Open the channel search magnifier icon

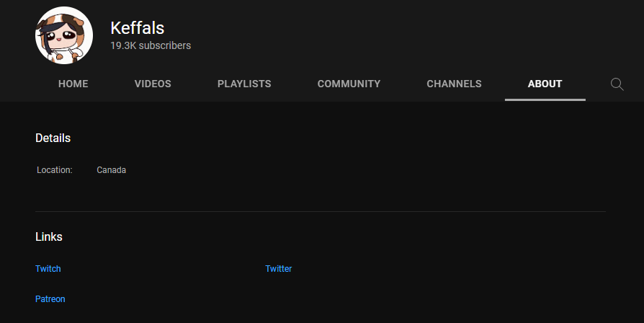point(617,84)
